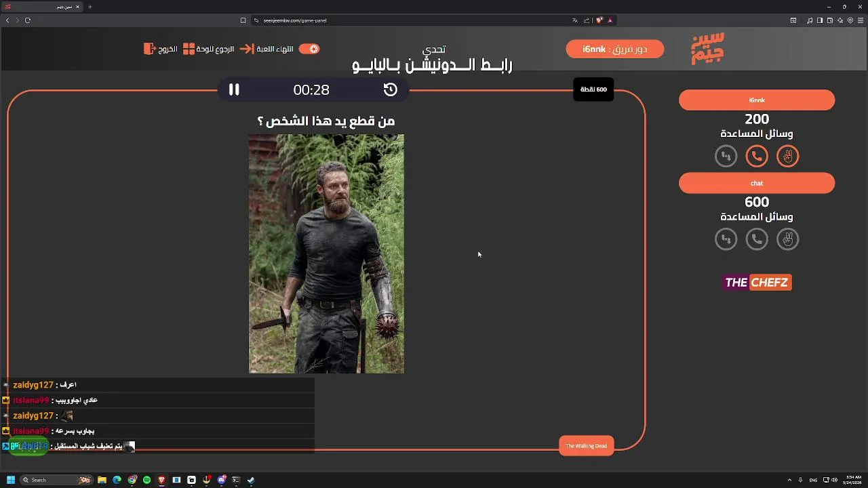Click the 600 points badge
868x488 pixels.
(593, 89)
